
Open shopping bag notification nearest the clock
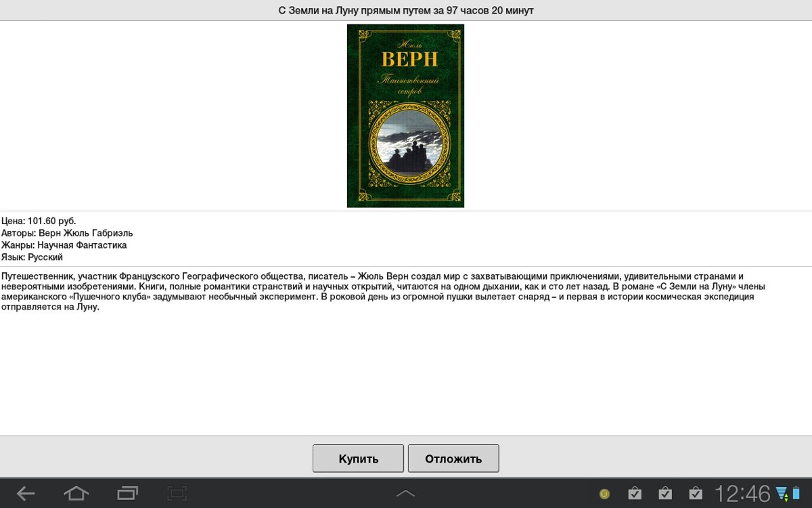(695, 493)
